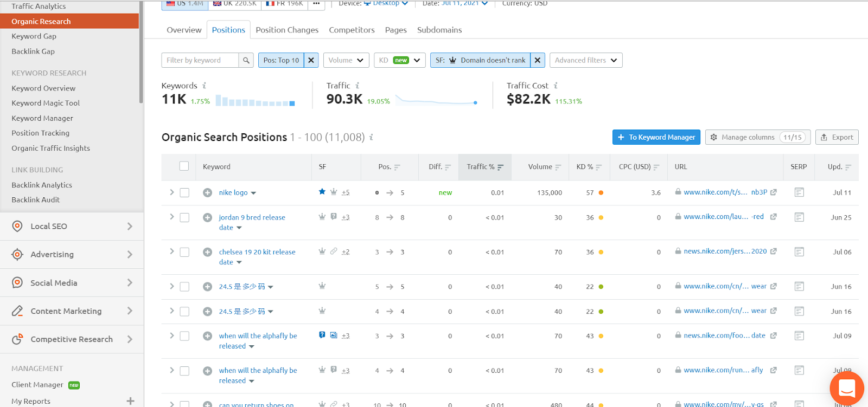The width and height of the screenshot is (868, 407).
Task: Click plus icon next to My Reports
Action: click(130, 401)
